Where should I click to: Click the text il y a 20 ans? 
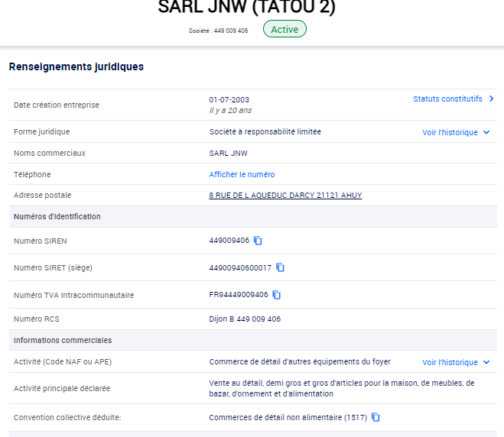tap(230, 111)
